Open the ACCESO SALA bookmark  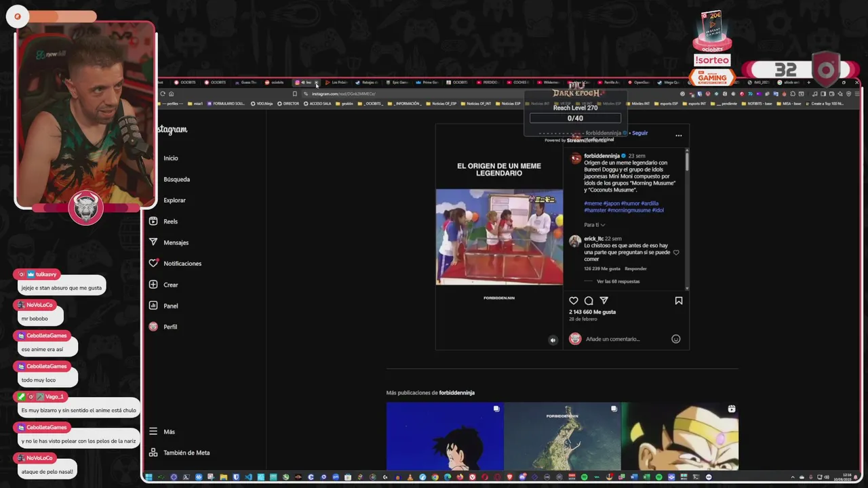point(317,104)
